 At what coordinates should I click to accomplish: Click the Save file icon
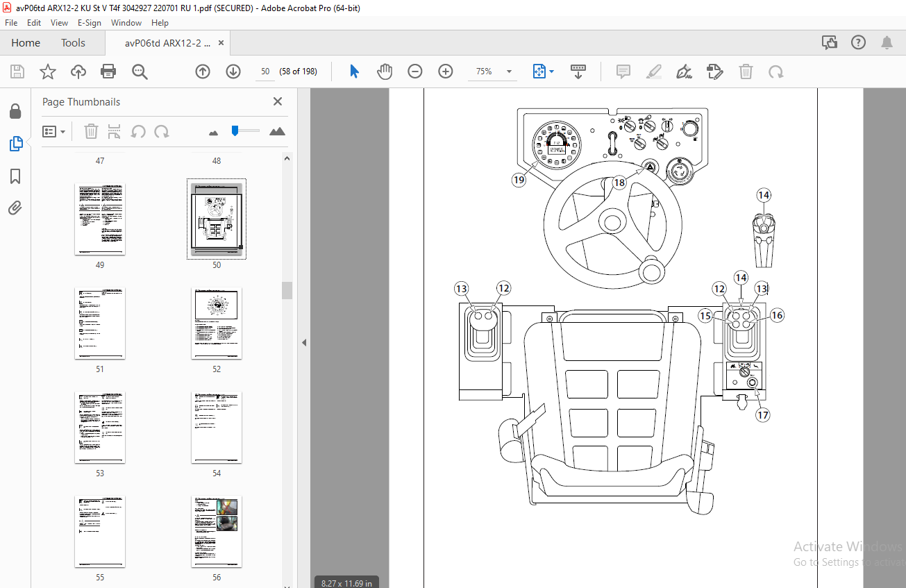(x=17, y=72)
